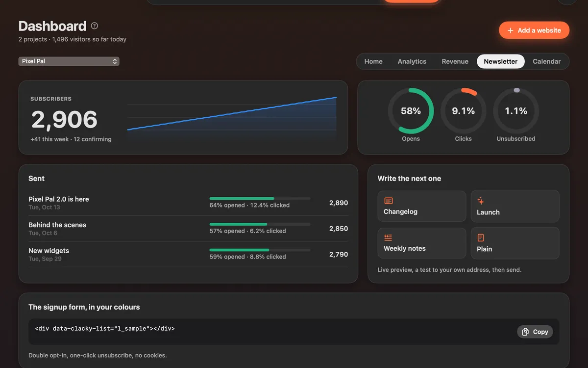Click the "Tue, Sep 29" date
Screen dimensions: 588x368
(45, 259)
